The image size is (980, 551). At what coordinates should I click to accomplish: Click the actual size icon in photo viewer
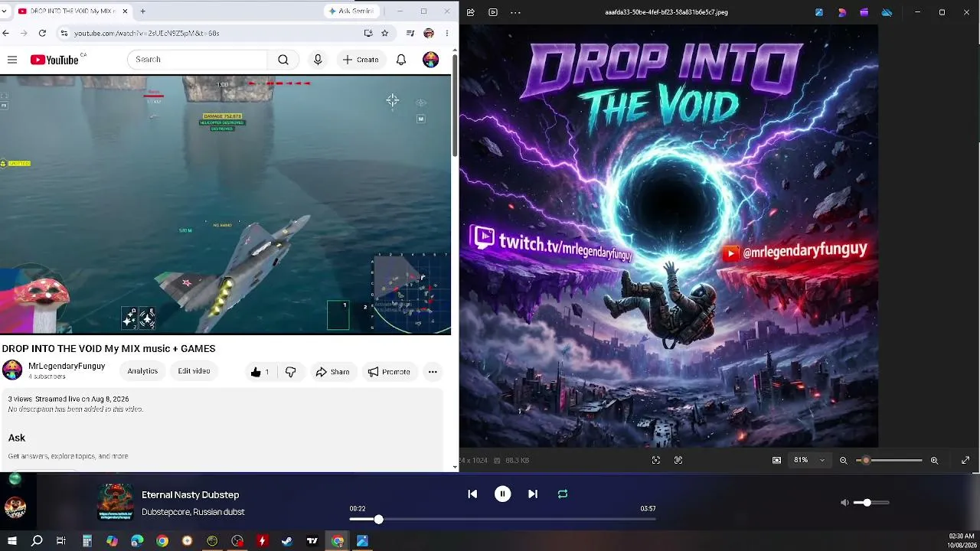tap(678, 460)
